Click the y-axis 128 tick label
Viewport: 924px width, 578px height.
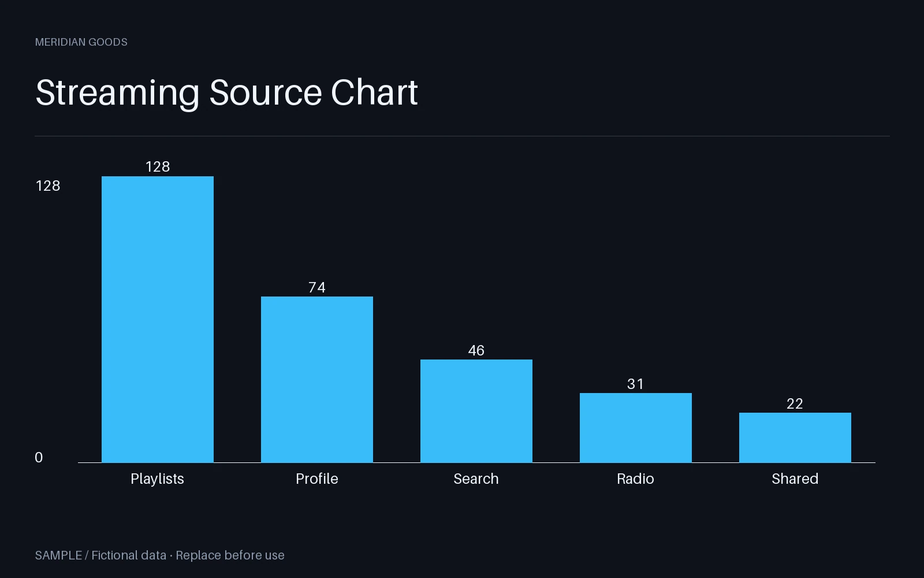(x=48, y=186)
